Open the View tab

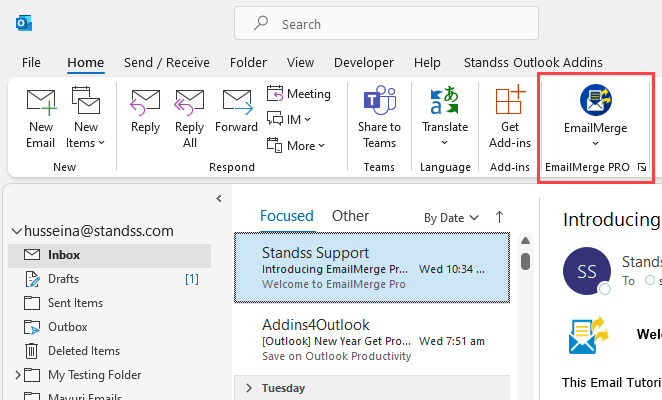tap(300, 63)
